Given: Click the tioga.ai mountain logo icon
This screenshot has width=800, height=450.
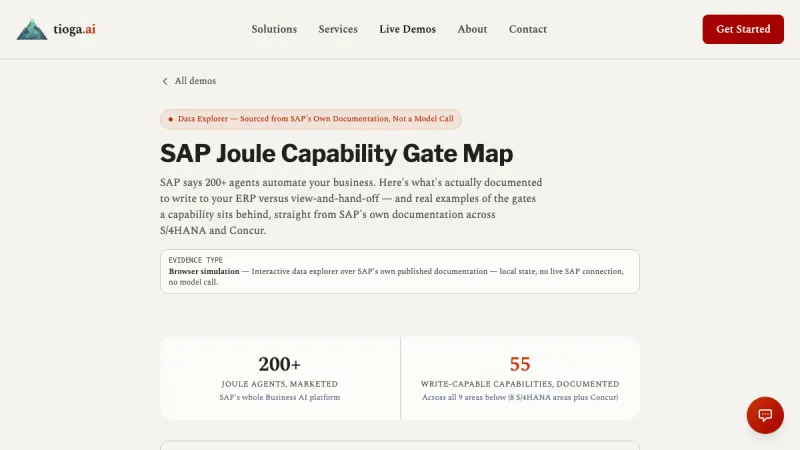Looking at the screenshot, I should (32, 30).
